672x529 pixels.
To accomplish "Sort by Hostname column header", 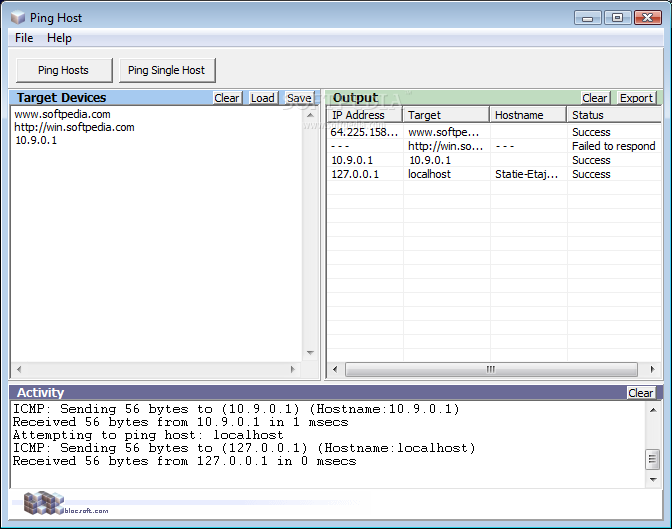I will (x=528, y=115).
